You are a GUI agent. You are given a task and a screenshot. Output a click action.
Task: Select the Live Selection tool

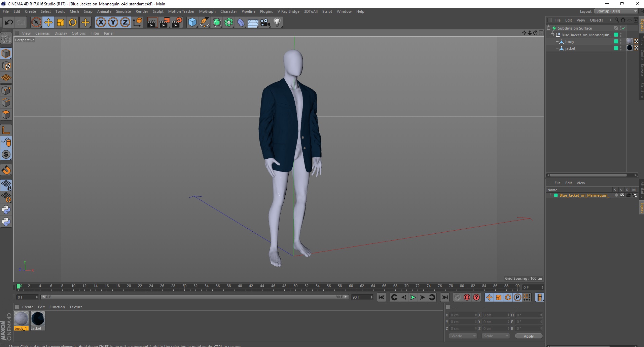tap(36, 23)
